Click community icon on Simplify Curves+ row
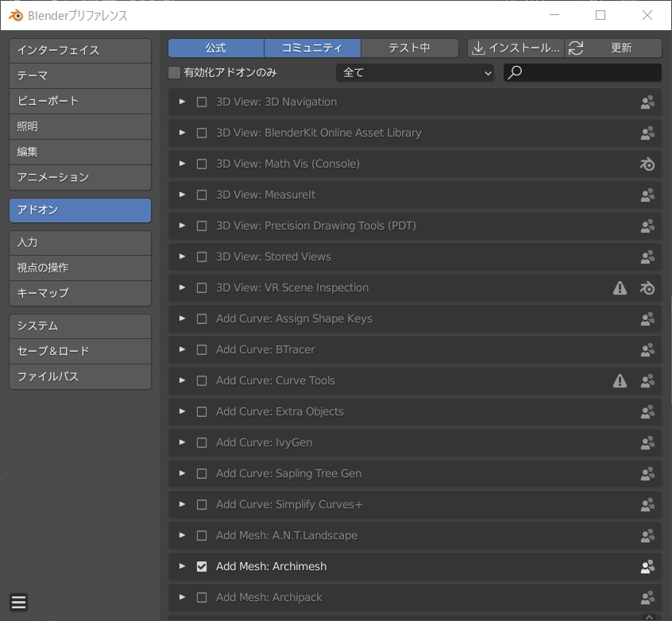The width and height of the screenshot is (672, 621). [647, 504]
